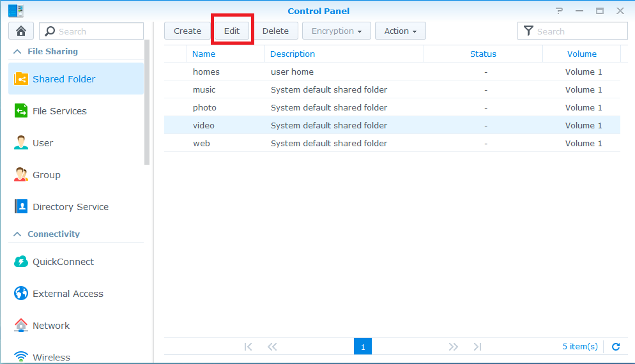Go to the User settings
Image resolution: width=635 pixels, height=364 pixels.
click(43, 143)
